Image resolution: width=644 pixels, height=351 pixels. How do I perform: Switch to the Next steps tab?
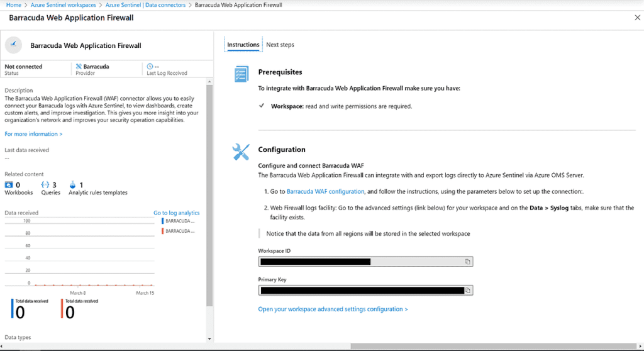[280, 45]
